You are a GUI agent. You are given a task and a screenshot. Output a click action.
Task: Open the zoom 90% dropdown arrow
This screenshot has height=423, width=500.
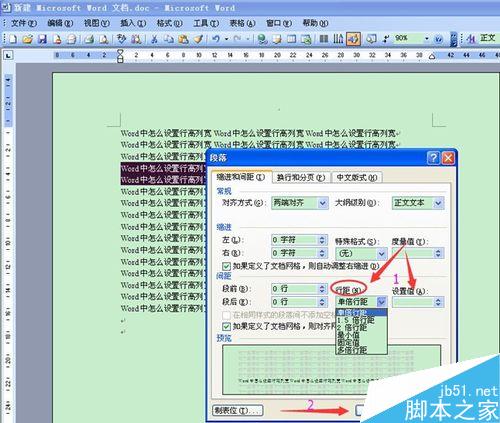[426, 39]
